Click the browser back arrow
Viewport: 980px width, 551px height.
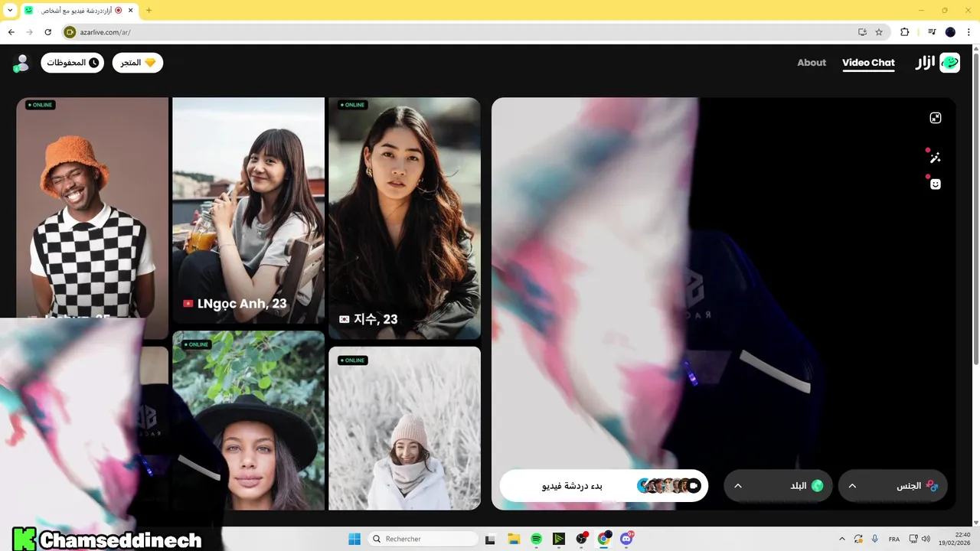pyautogui.click(x=11, y=32)
